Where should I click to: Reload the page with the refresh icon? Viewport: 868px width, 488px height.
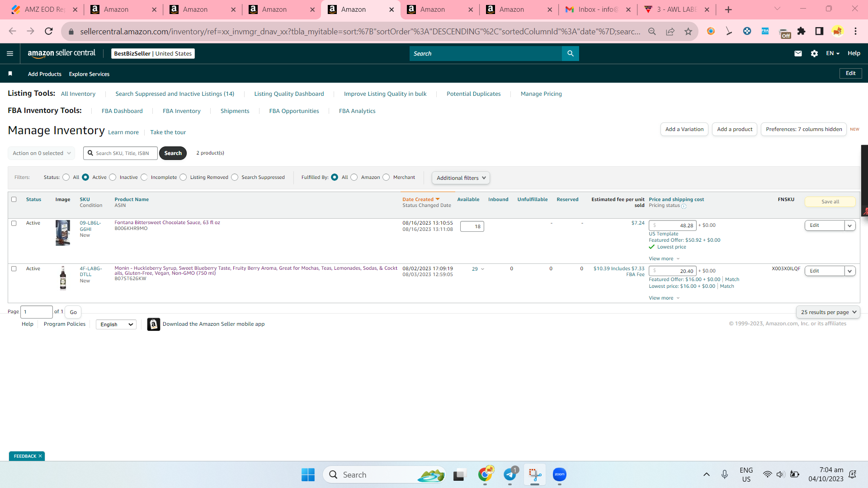click(49, 31)
